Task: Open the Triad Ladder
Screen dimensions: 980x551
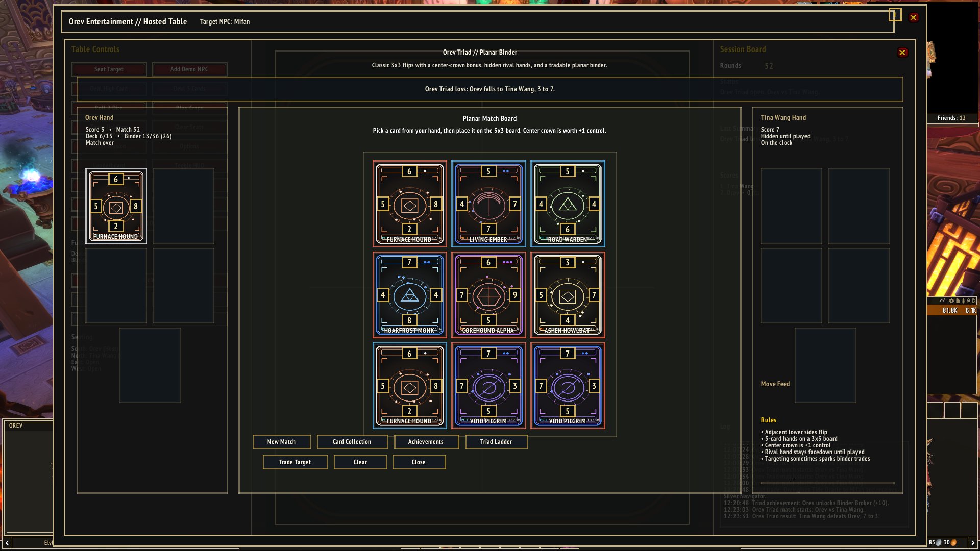Action: click(496, 442)
